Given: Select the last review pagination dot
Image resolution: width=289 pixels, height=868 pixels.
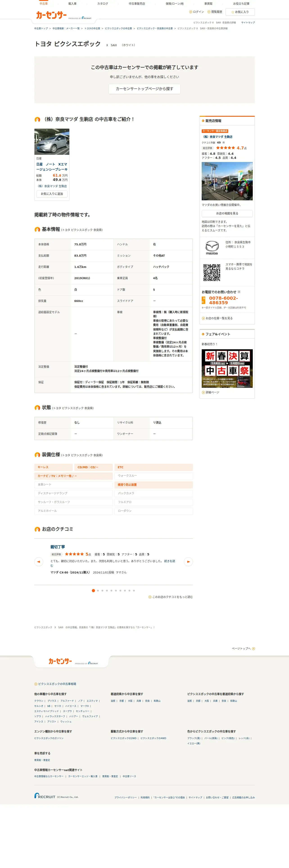Looking at the screenshot, I should (134, 590).
